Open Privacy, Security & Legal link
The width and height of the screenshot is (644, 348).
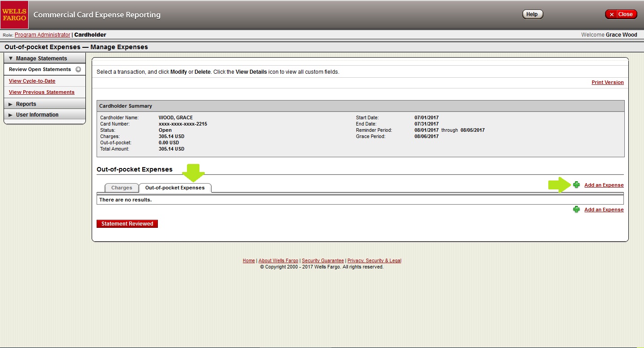tap(374, 260)
